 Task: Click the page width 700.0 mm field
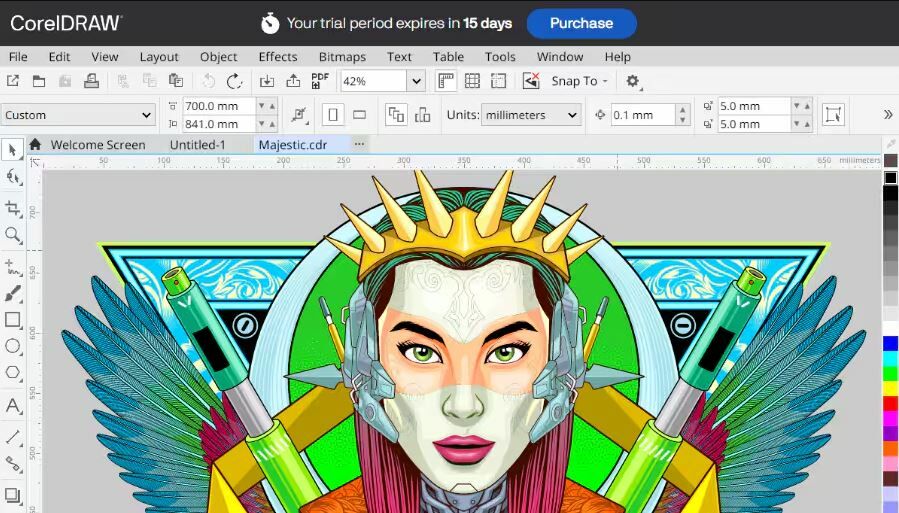point(219,106)
